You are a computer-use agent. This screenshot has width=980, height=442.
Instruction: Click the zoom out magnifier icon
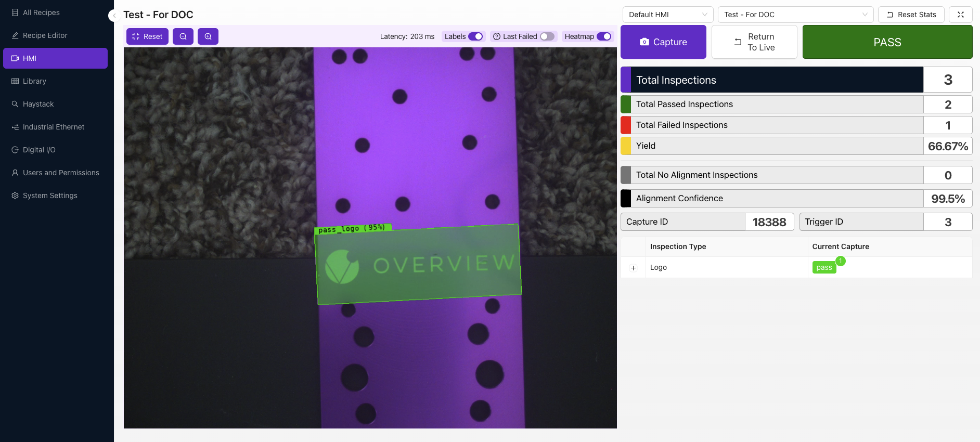183,36
